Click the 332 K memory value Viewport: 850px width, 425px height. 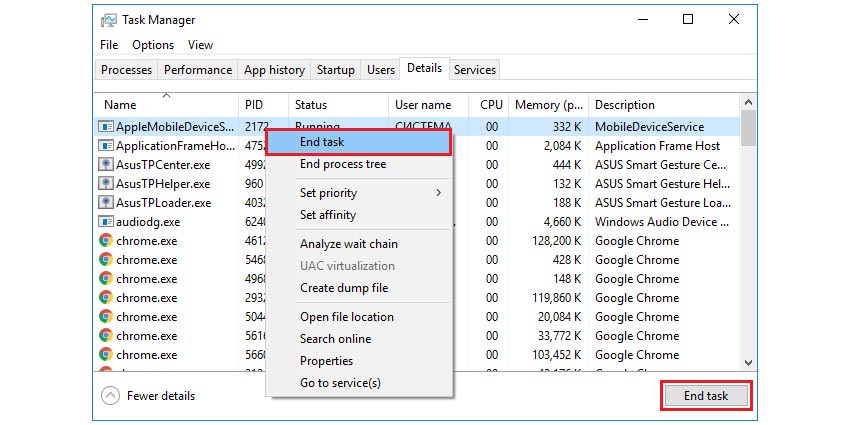pos(567,127)
